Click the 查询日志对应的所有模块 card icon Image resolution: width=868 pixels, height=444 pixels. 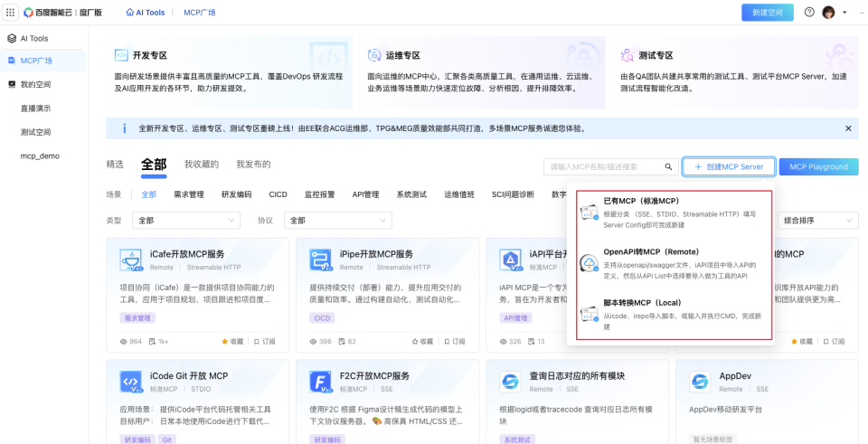510,382
